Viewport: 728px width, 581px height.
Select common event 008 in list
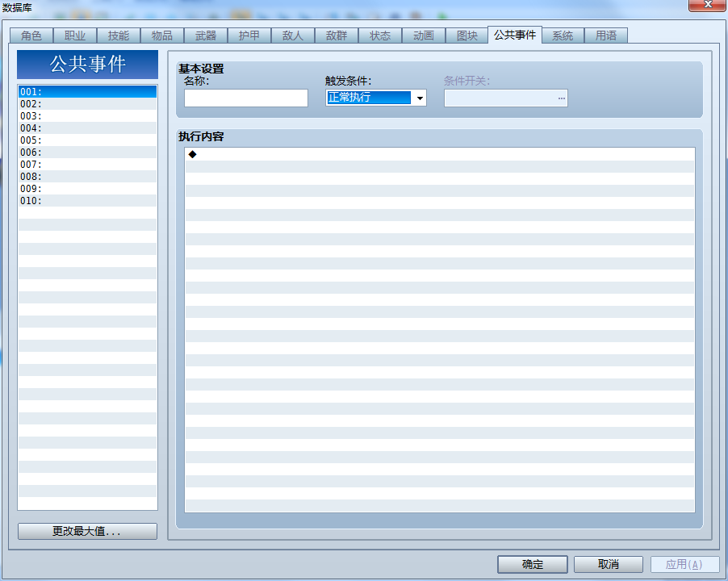click(87, 176)
